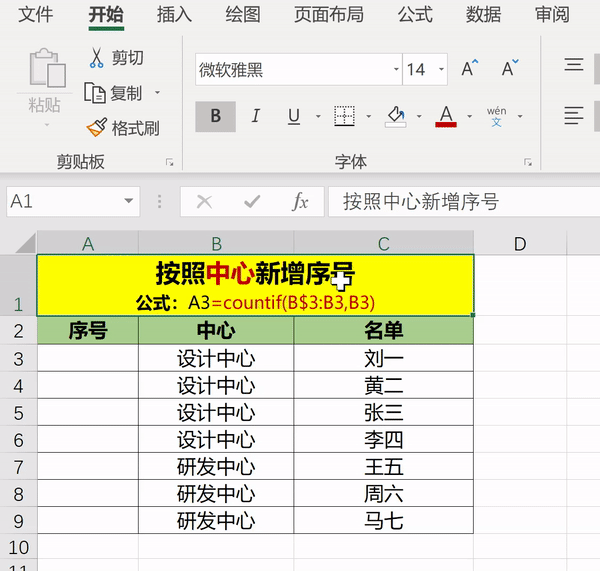Open the 文件 (File) tab

point(36,15)
